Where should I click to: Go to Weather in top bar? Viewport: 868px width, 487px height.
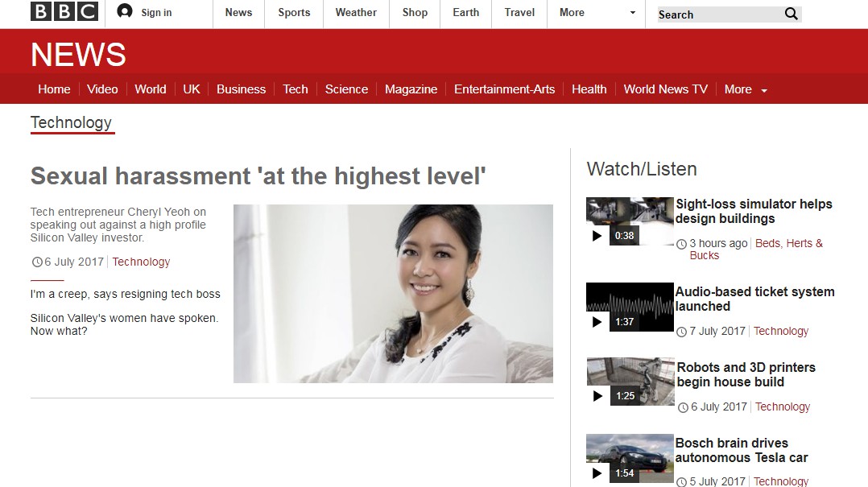tap(356, 12)
